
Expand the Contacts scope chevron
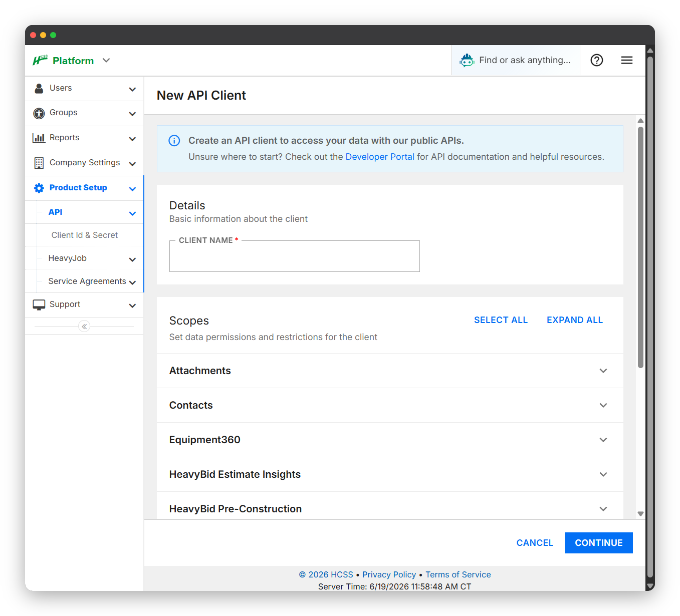(x=603, y=405)
